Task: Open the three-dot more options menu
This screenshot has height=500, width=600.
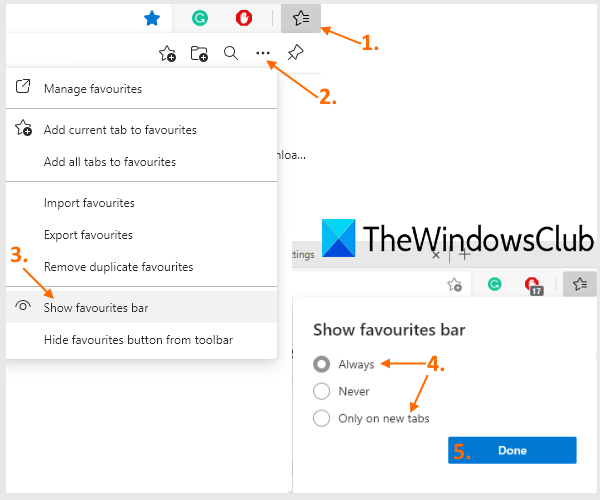Action: (x=263, y=53)
